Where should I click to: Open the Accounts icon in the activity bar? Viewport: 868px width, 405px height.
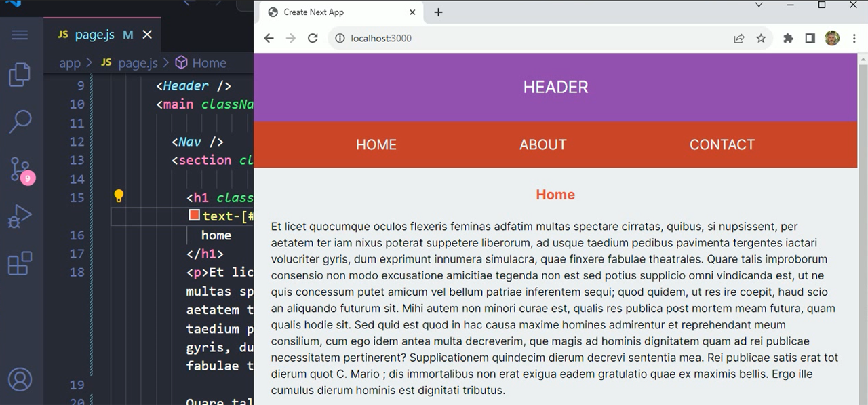click(20, 380)
